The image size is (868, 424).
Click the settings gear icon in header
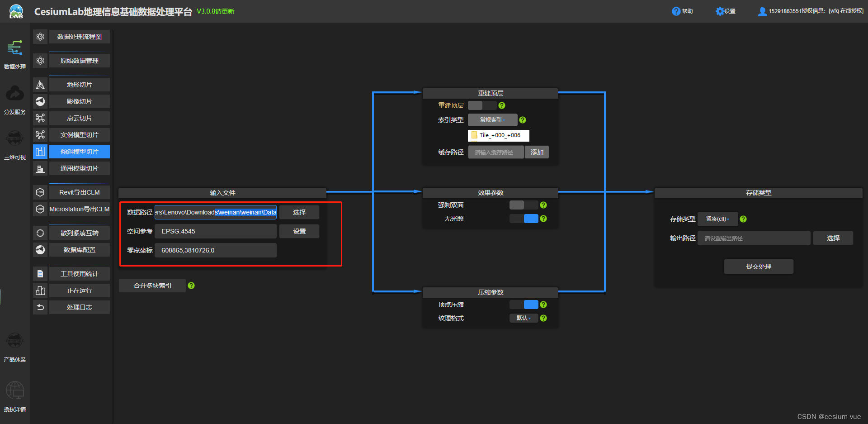tap(720, 11)
